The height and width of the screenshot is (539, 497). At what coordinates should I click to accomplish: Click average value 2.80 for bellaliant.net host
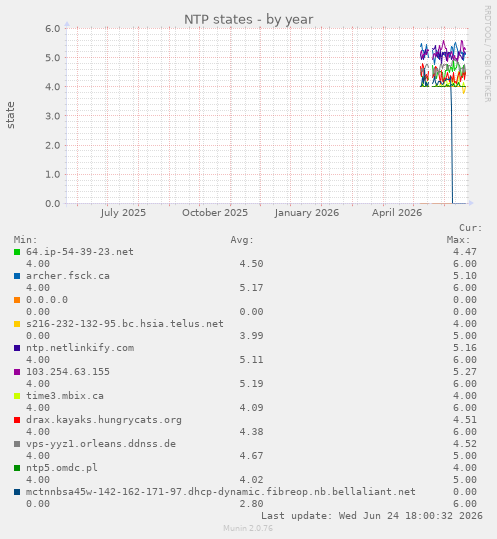coord(251,504)
